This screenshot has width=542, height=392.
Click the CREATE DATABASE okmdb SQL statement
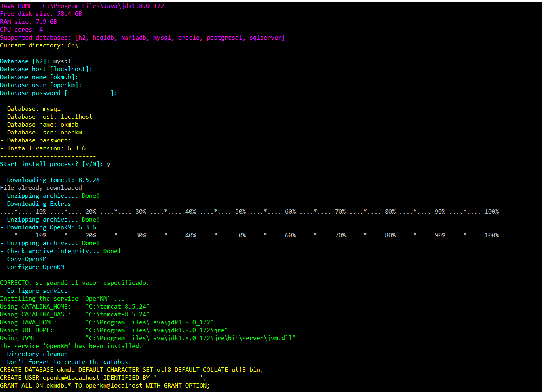point(131,370)
